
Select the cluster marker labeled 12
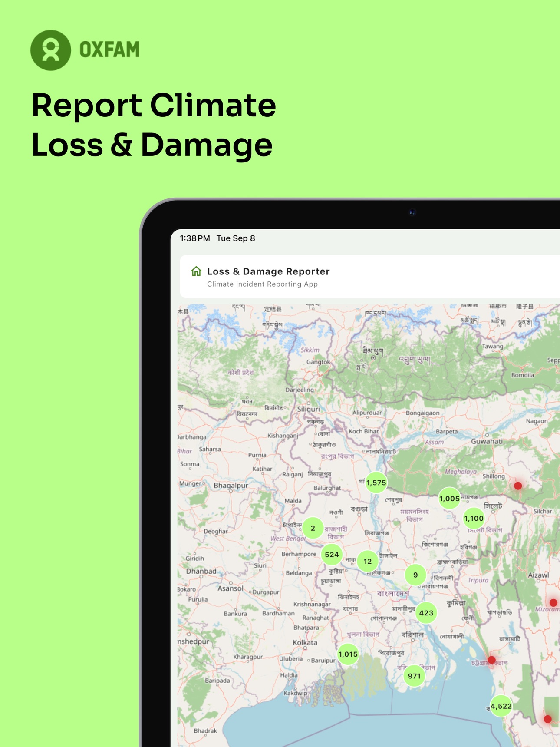368,561
